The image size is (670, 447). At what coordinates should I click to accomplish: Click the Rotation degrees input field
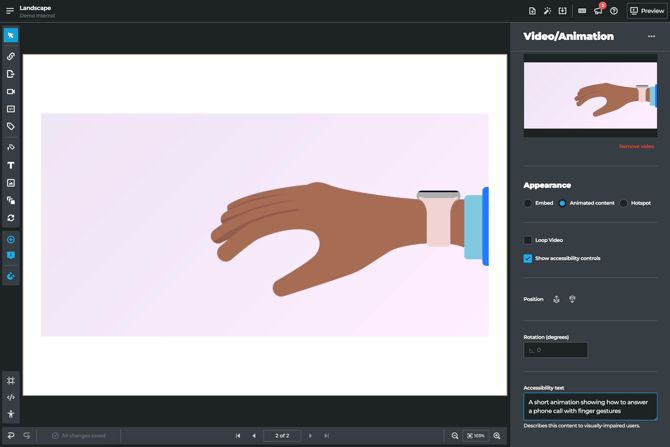(x=556, y=350)
